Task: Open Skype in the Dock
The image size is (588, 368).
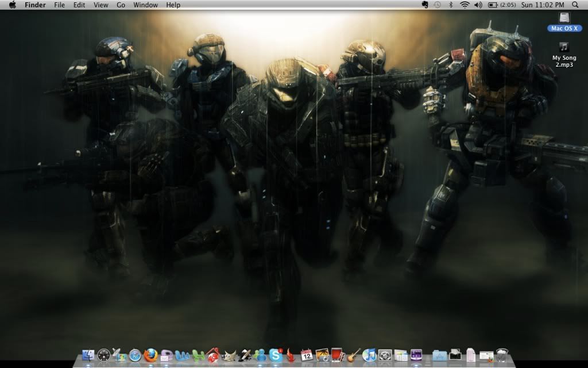Action: point(275,355)
